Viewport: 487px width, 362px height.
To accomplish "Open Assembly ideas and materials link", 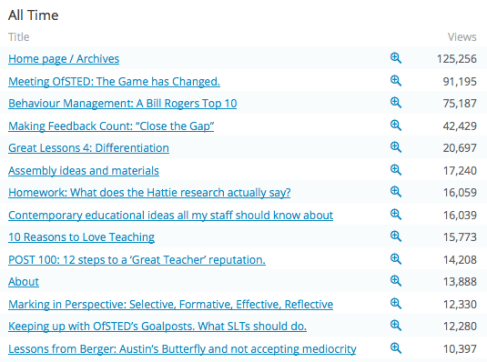I will (x=84, y=171).
